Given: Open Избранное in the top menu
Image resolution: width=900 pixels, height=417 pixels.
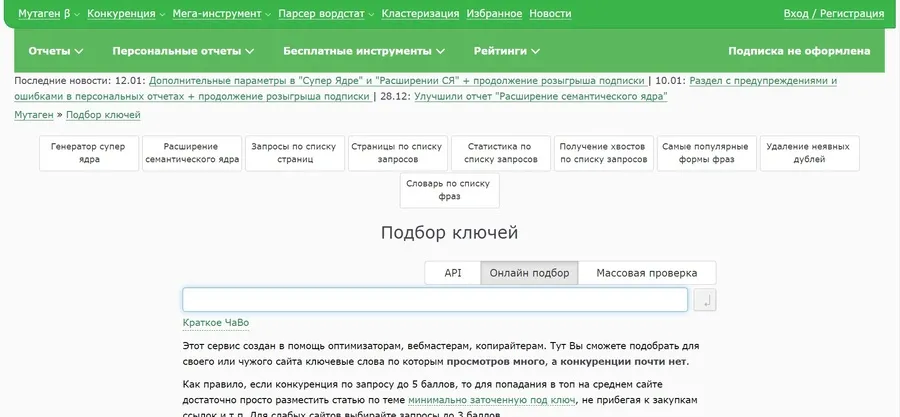Looking at the screenshot, I should (494, 14).
